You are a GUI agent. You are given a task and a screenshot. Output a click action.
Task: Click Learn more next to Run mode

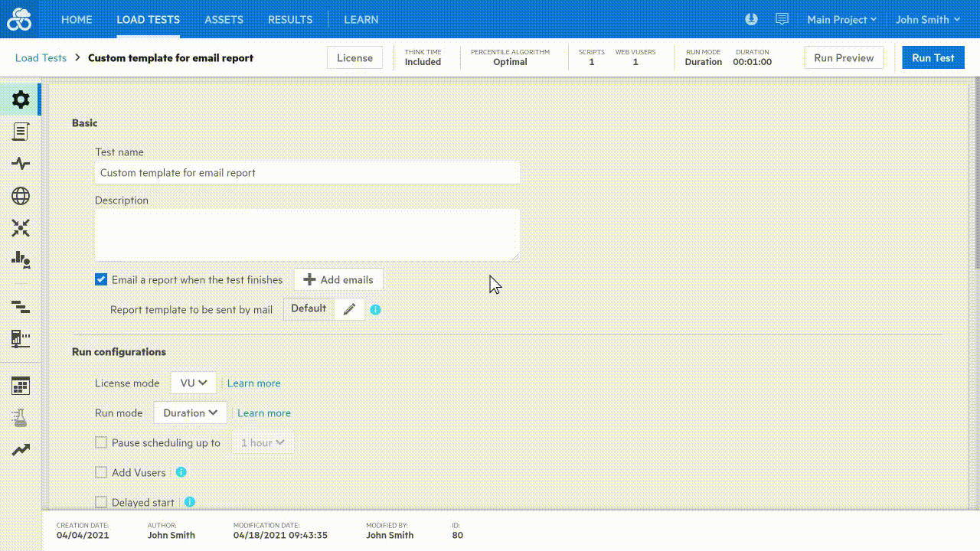(x=263, y=412)
